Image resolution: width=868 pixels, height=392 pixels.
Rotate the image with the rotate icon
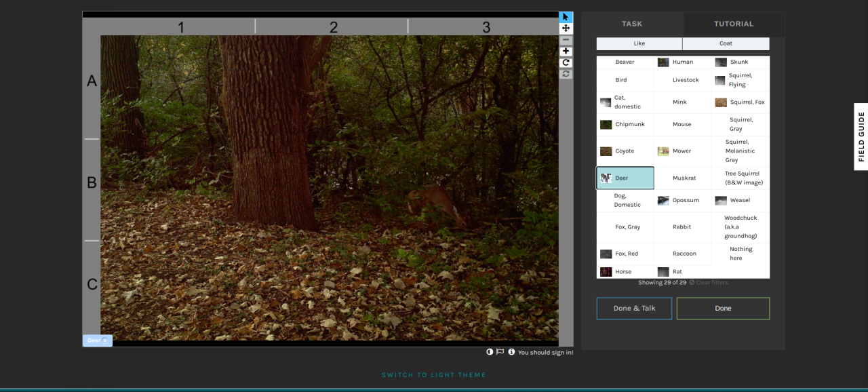[566, 62]
